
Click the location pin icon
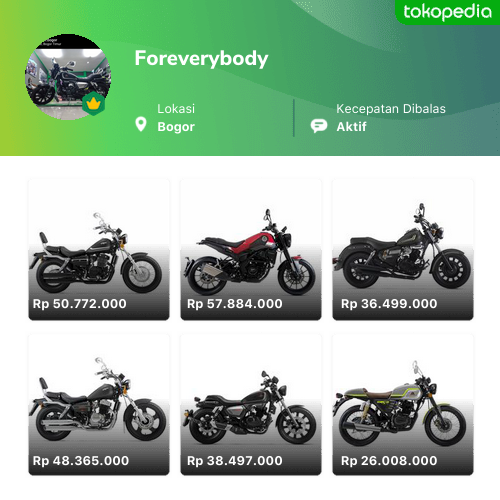pyautogui.click(x=141, y=124)
